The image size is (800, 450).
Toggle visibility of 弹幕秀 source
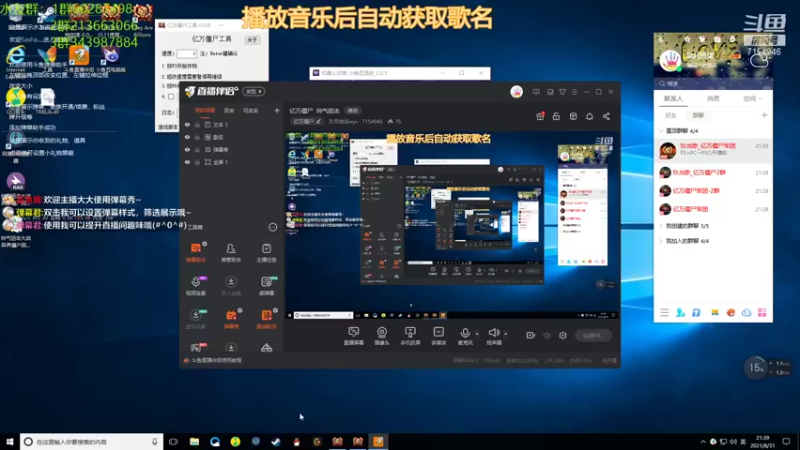tap(187, 149)
